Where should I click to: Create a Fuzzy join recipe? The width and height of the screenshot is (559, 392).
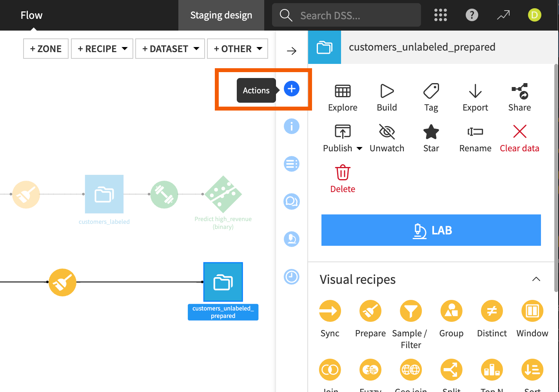pos(370,370)
